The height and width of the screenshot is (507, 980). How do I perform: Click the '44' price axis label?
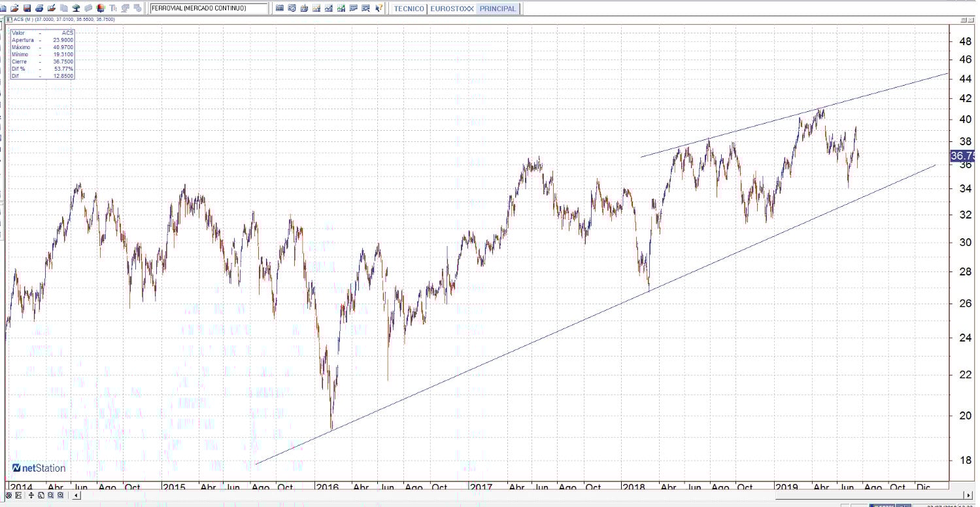click(964, 79)
